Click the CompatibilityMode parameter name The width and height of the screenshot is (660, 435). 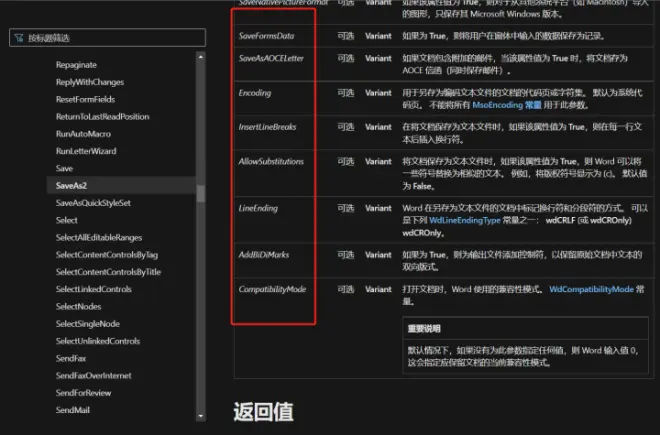(272, 289)
